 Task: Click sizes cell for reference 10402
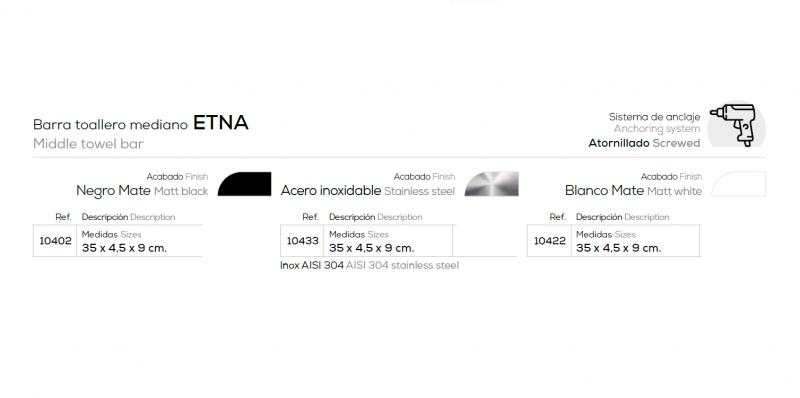[x=139, y=241]
